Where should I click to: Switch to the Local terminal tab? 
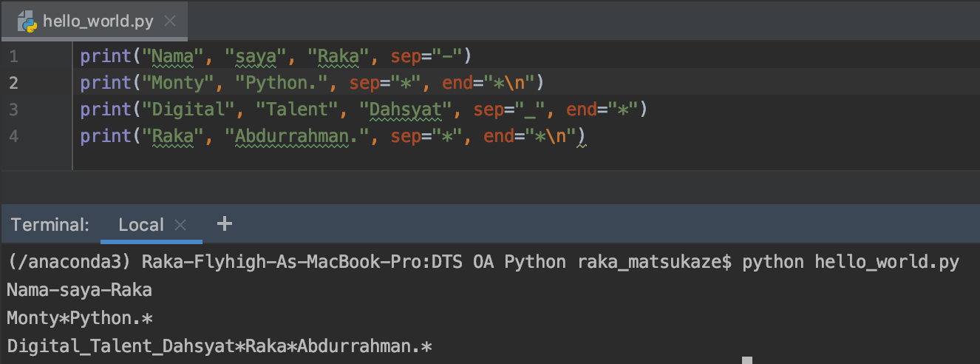click(141, 224)
